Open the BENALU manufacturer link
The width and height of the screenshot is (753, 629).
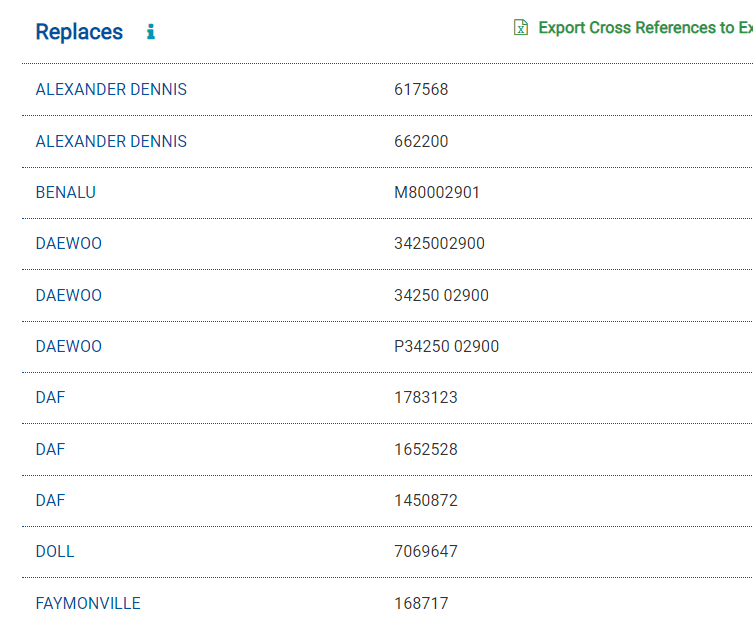point(66,192)
